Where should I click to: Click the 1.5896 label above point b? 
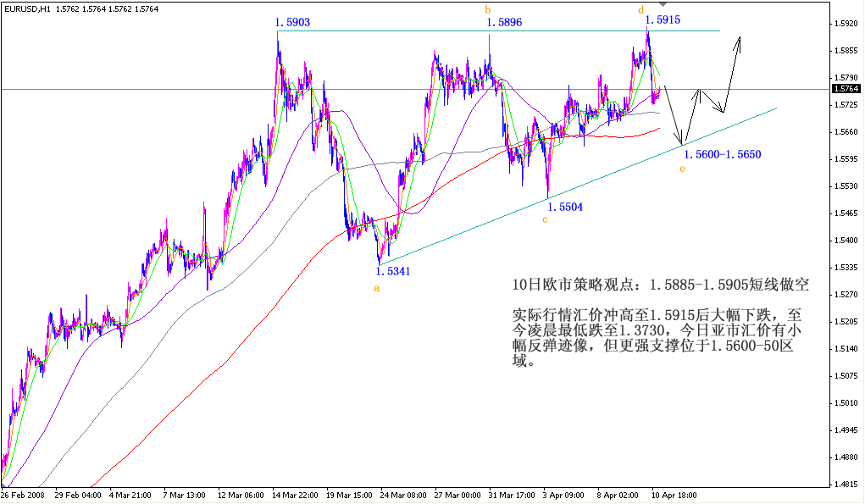[x=504, y=24]
